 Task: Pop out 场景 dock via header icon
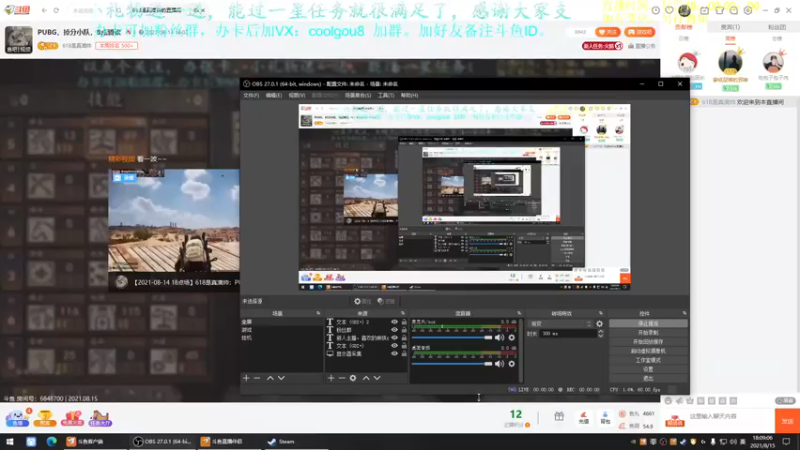pyautogui.click(x=318, y=313)
